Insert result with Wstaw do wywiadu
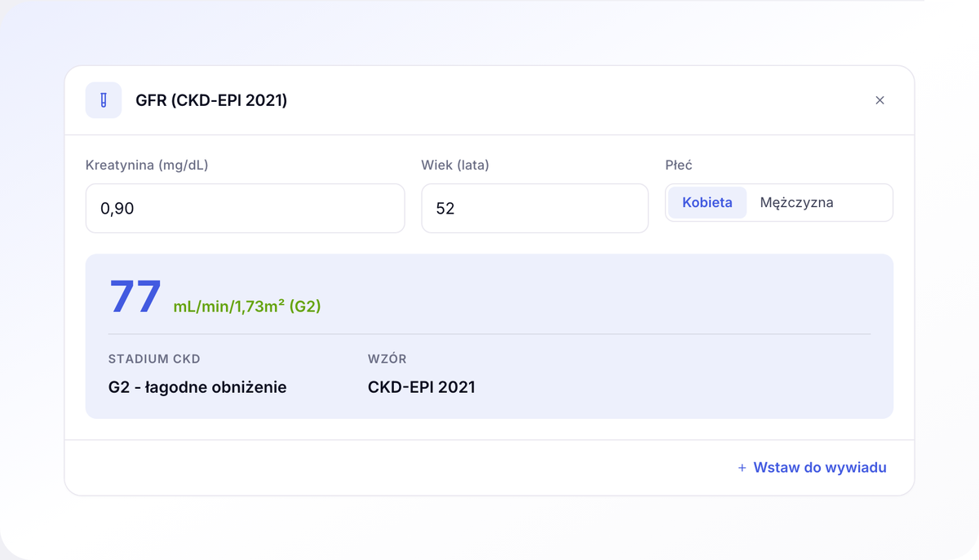Viewport: 979px width, 560px height. 812,468
